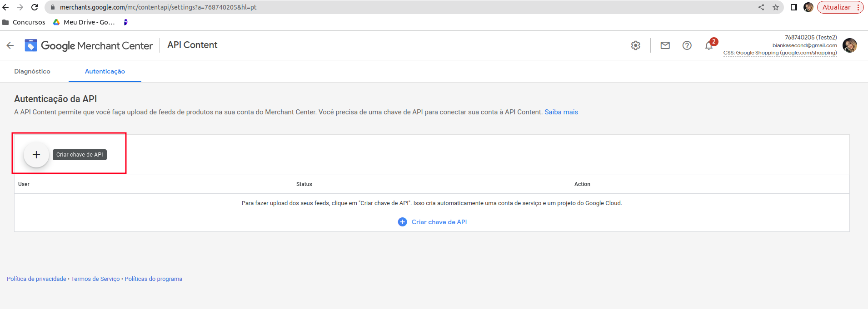This screenshot has width=868, height=309.
Task: Open the settings gear menu
Action: click(636, 45)
